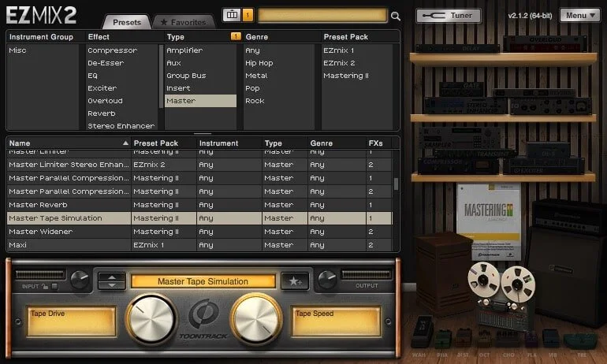Image resolution: width=607 pixels, height=364 pixels.
Task: Click the search text field
Action: click(322, 16)
